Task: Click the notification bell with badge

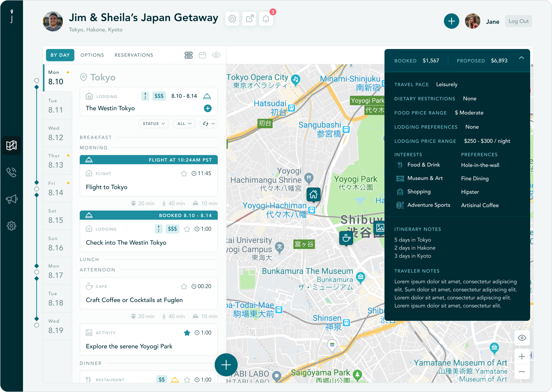Action: coord(266,19)
